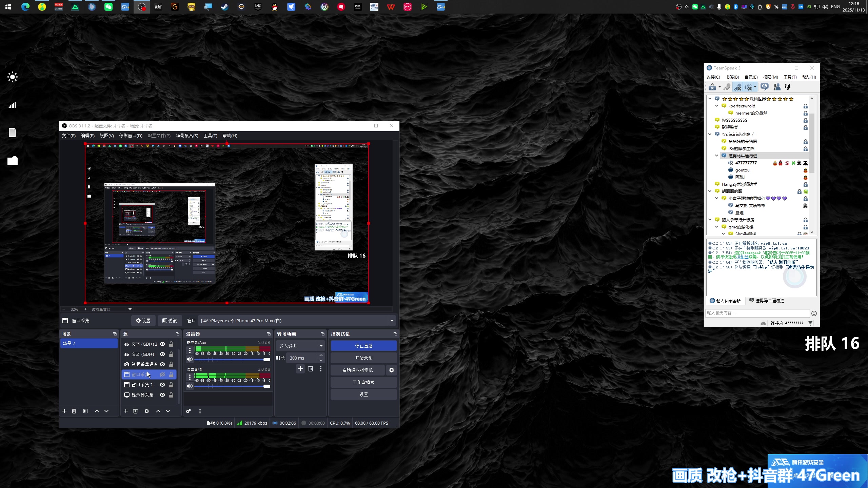868x488 pixels.
Task: Open the 场景集合(S) menu
Action: click(187, 136)
